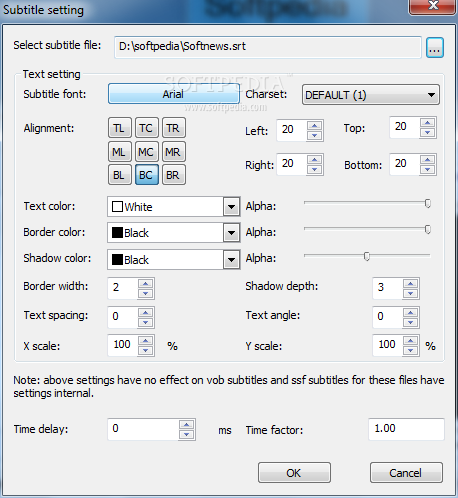Decrease the Shadow depth value
The image size is (458, 498).
coord(411,293)
